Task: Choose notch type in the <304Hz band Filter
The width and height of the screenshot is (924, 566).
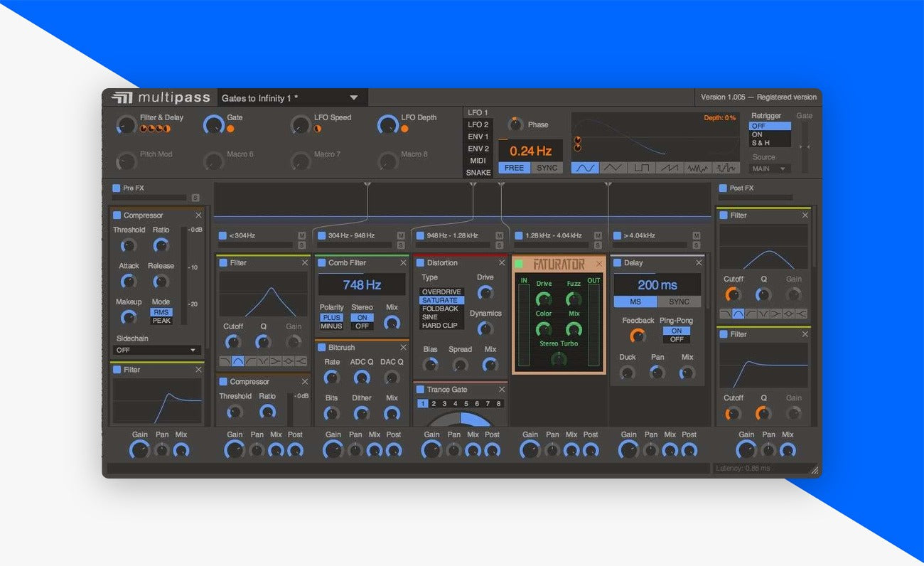Action: (x=264, y=361)
